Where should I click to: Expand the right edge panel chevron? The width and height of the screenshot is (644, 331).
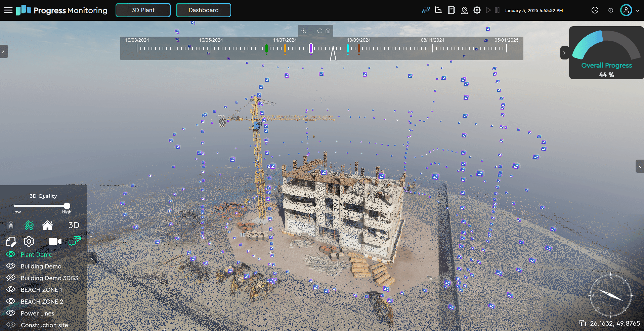pyautogui.click(x=640, y=166)
